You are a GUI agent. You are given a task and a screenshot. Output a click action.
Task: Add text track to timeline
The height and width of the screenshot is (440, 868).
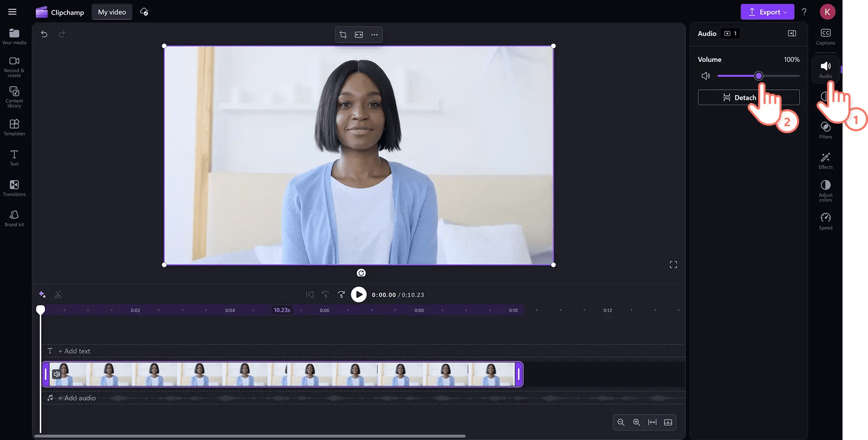point(74,351)
